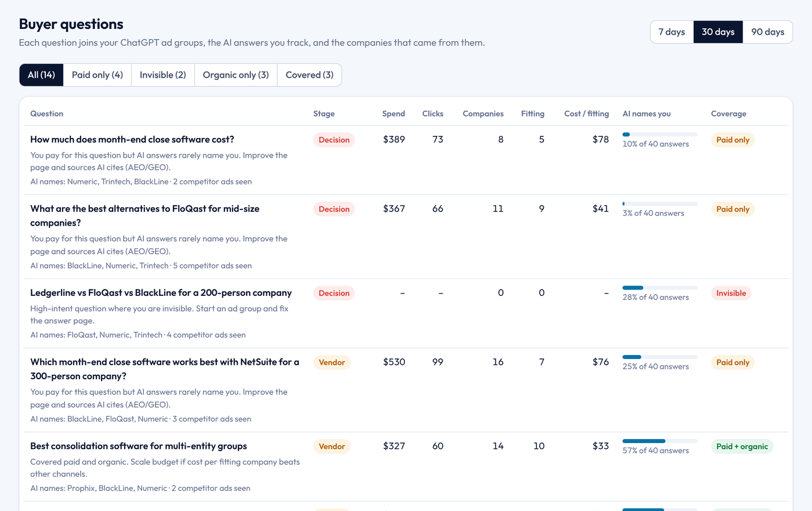Image resolution: width=812 pixels, height=511 pixels.
Task: Click Decision badge in the Ledgerline row
Action: (x=334, y=293)
